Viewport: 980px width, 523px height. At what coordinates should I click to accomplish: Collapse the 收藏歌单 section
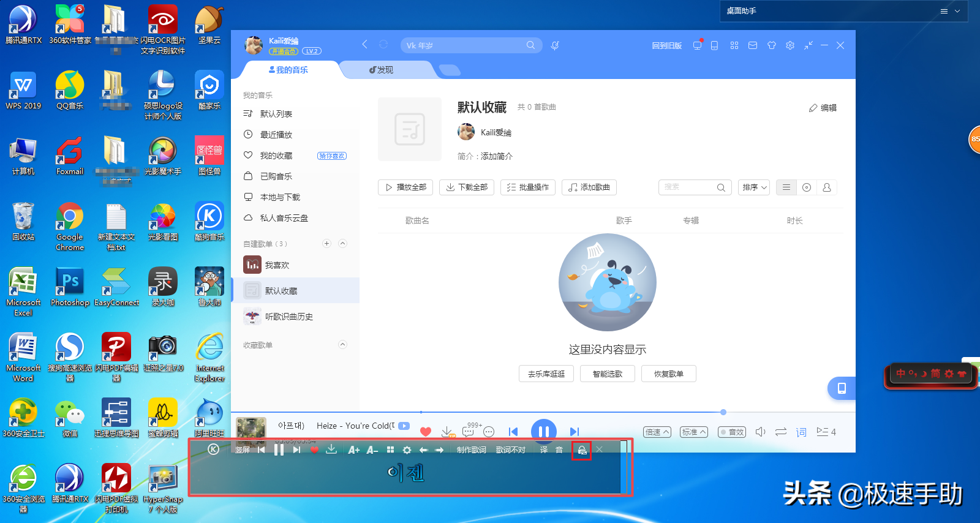(x=342, y=344)
